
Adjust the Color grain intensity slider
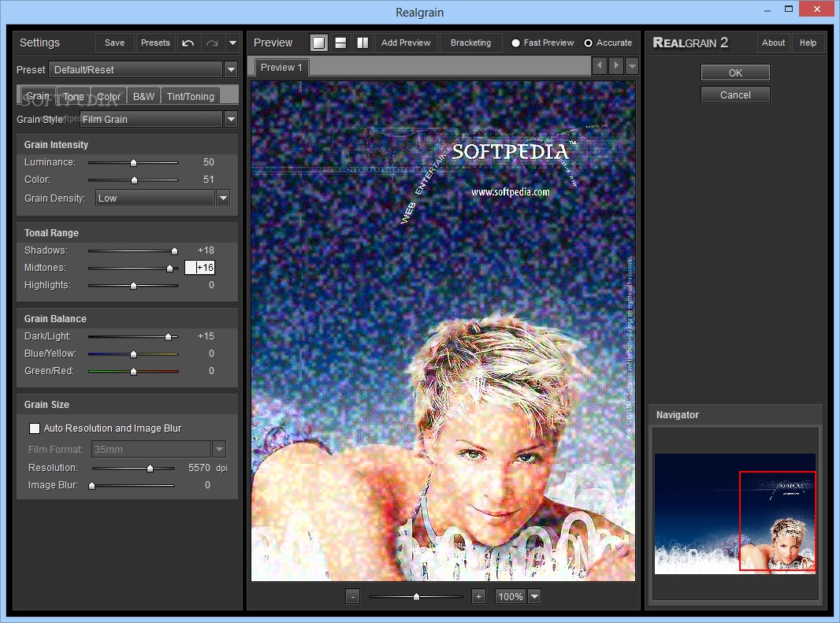click(134, 180)
